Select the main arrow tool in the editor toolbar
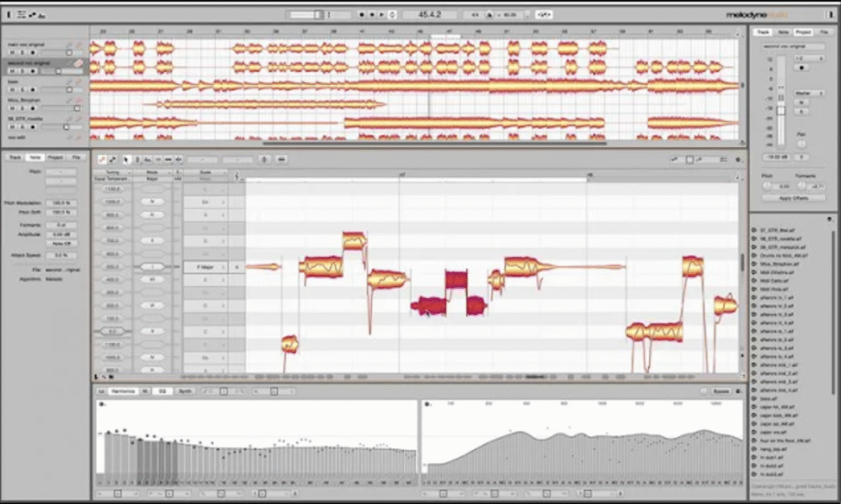The image size is (841, 504). (126, 158)
